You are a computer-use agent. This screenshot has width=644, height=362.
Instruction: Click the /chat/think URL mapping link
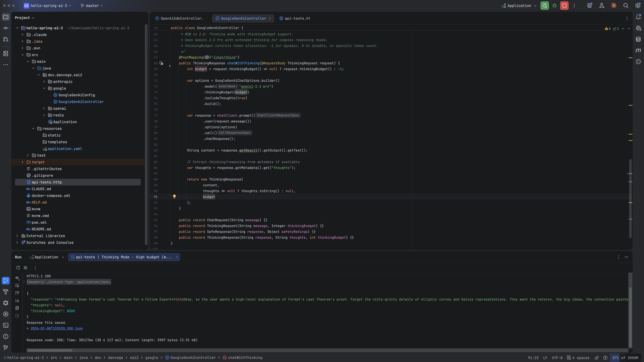point(224,57)
